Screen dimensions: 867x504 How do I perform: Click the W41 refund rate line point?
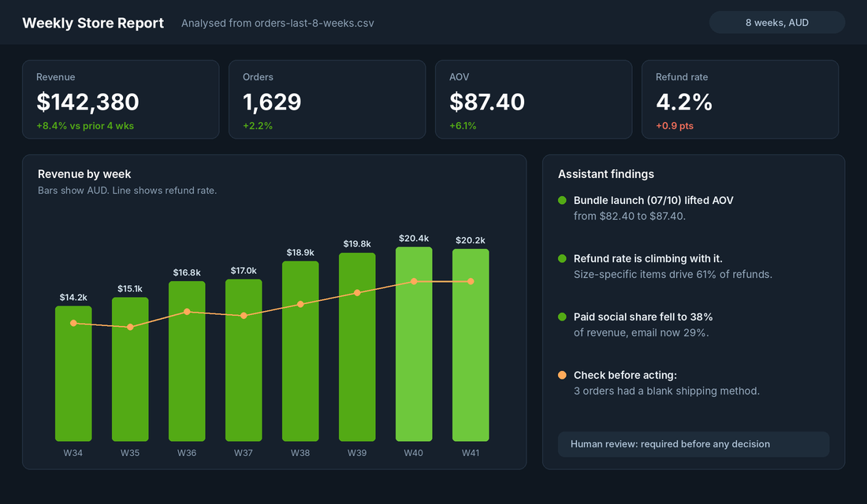[x=471, y=281]
